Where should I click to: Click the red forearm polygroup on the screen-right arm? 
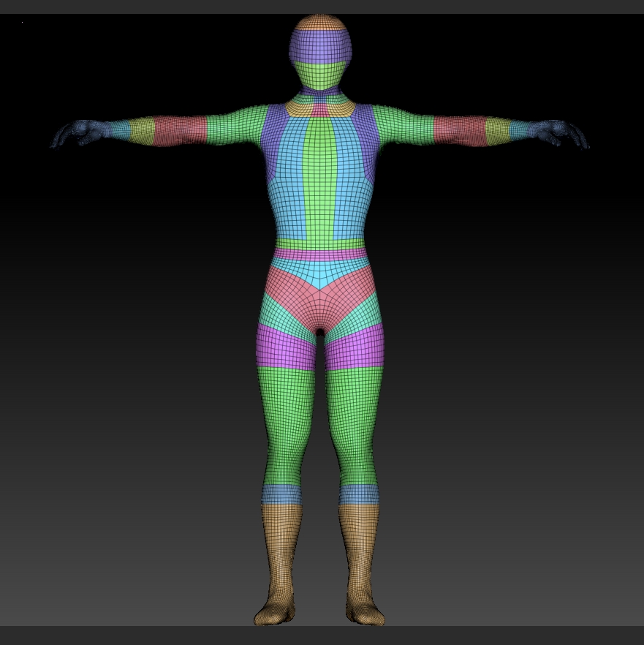pos(460,130)
